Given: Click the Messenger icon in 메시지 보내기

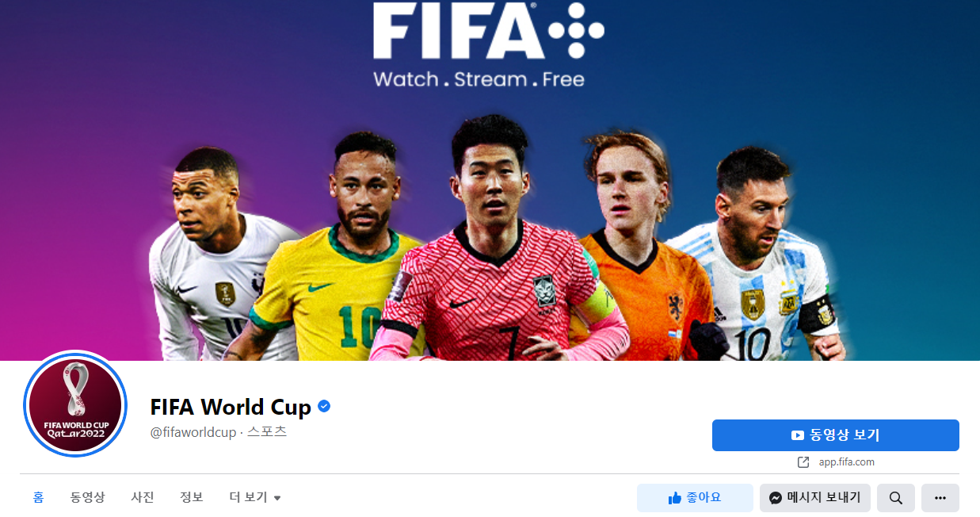Looking at the screenshot, I should tap(776, 498).
